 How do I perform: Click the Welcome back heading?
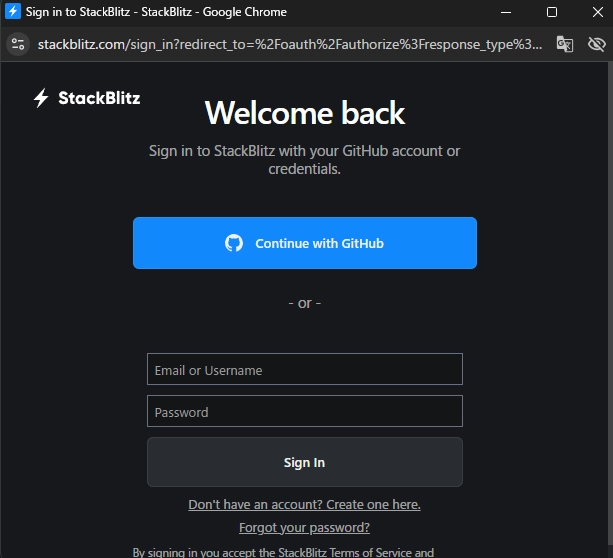click(x=305, y=113)
